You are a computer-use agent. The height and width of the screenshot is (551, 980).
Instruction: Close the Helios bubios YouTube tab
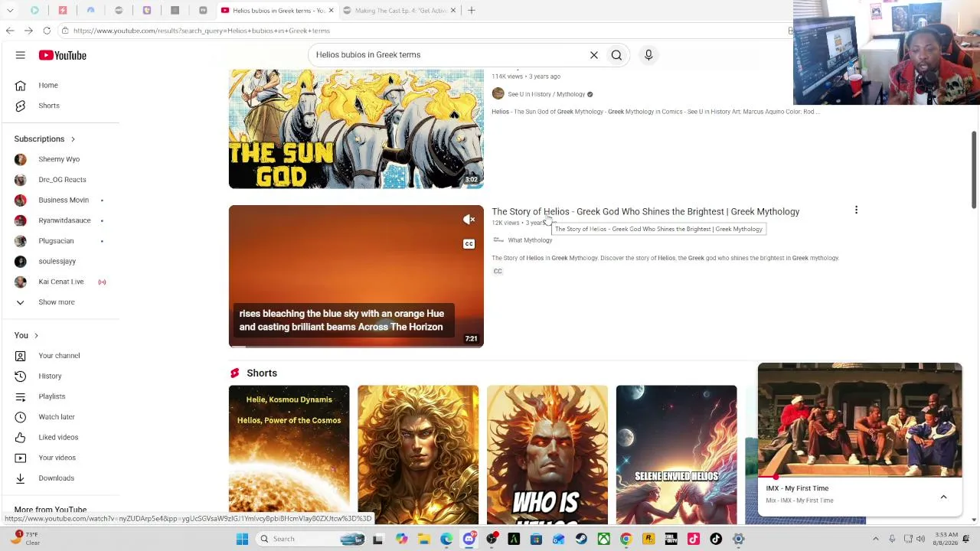point(331,11)
